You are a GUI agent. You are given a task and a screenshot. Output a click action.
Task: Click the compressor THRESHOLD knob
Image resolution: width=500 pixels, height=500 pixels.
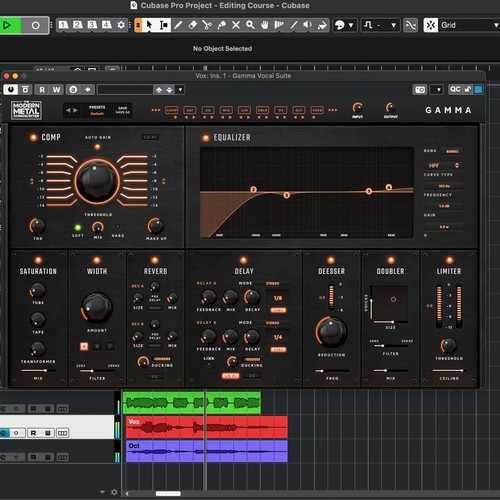[x=97, y=181]
